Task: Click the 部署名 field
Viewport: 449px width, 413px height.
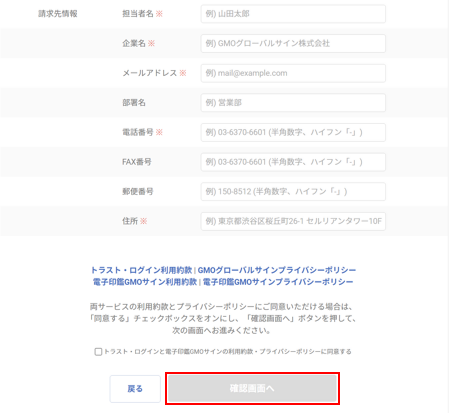Action: (x=293, y=103)
